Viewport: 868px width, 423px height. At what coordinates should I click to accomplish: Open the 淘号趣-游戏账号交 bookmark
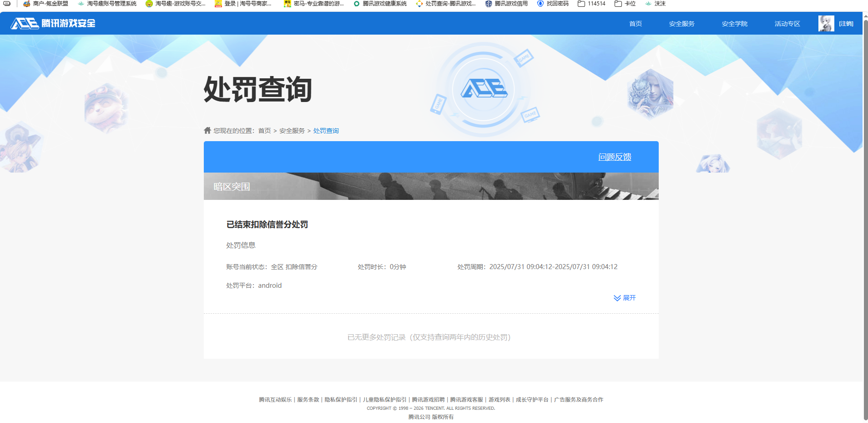176,4
